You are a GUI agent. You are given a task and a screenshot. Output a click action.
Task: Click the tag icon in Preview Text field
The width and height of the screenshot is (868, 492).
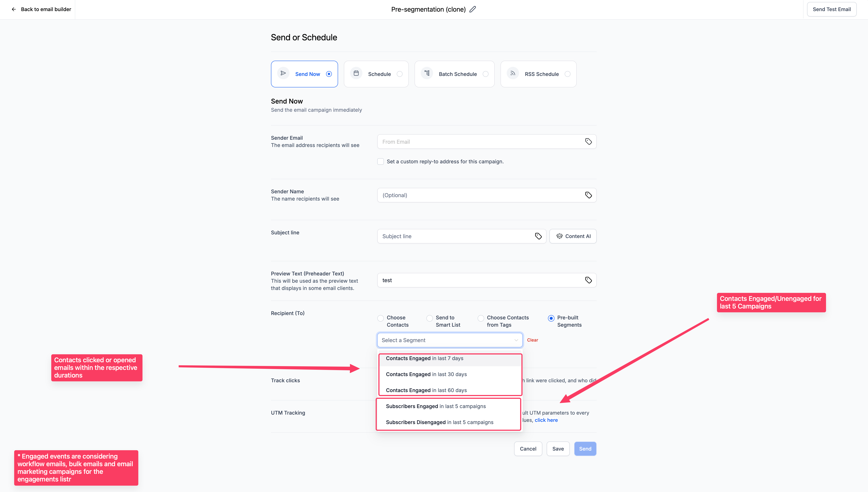tap(588, 280)
